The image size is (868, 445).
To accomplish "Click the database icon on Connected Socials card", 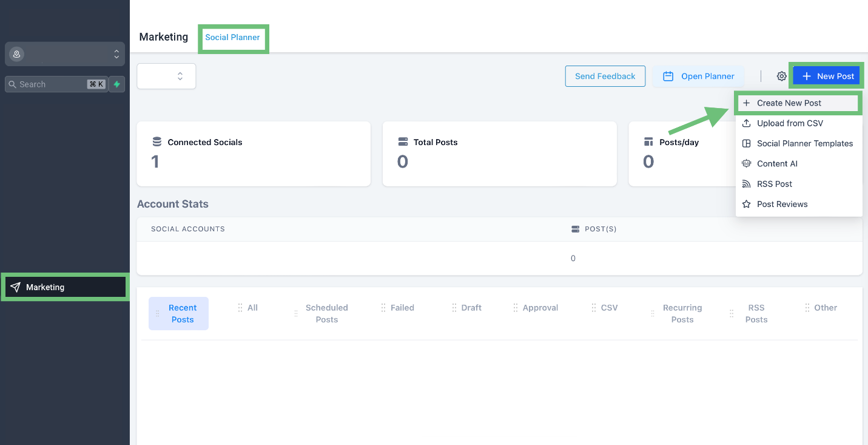I will (x=156, y=142).
